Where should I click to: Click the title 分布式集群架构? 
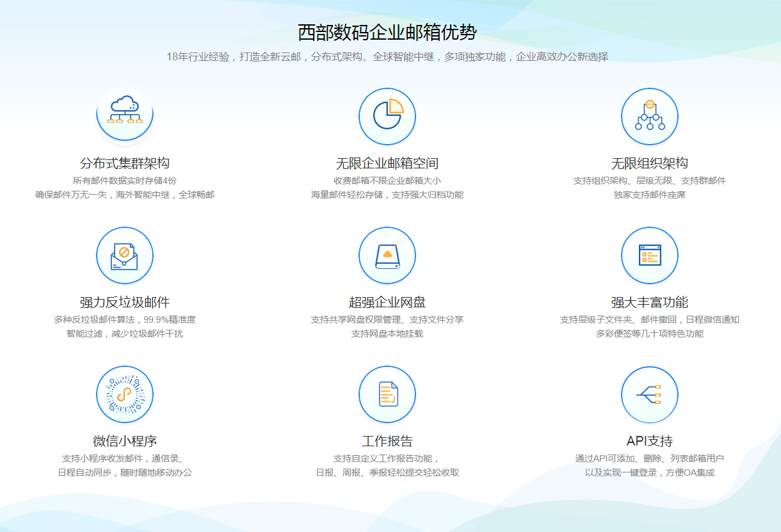click(125, 163)
